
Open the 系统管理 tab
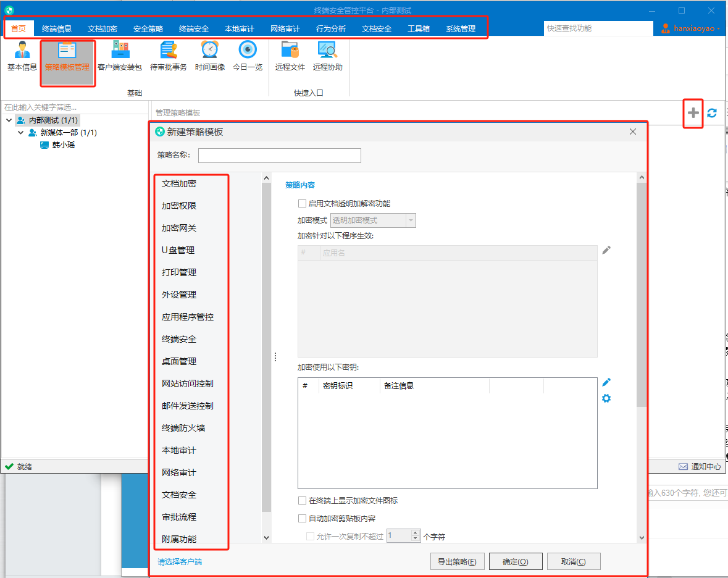click(x=461, y=28)
